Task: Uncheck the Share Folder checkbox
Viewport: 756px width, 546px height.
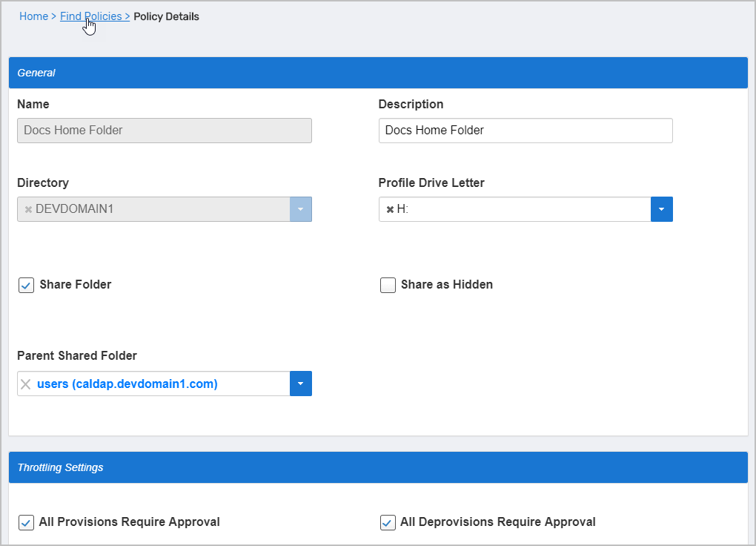Action: (27, 285)
